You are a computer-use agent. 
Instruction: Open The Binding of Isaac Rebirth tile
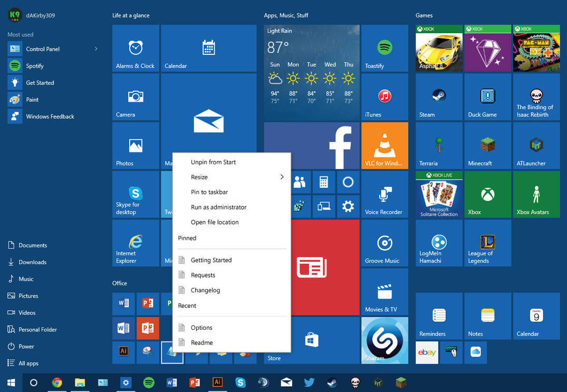[536, 97]
